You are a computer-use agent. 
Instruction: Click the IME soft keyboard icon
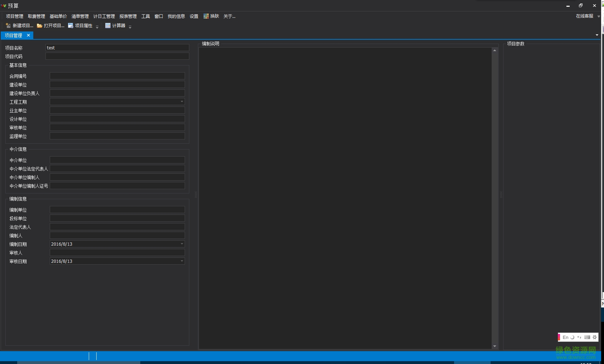(587, 337)
